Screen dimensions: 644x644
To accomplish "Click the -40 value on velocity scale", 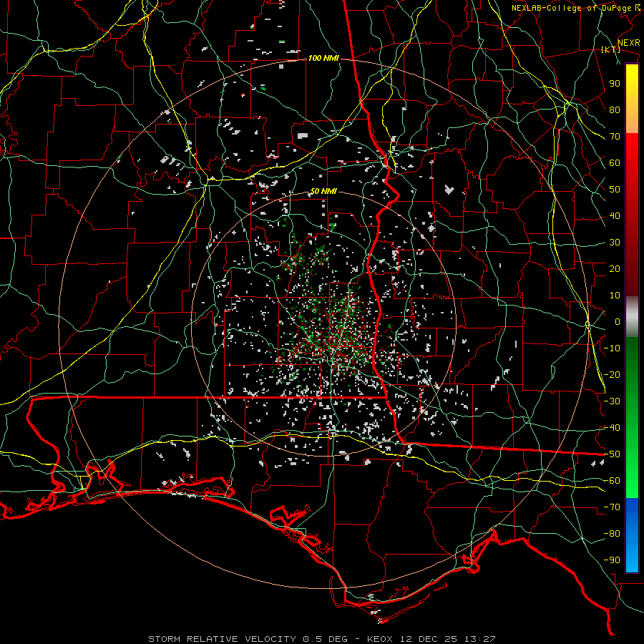I will [x=612, y=428].
